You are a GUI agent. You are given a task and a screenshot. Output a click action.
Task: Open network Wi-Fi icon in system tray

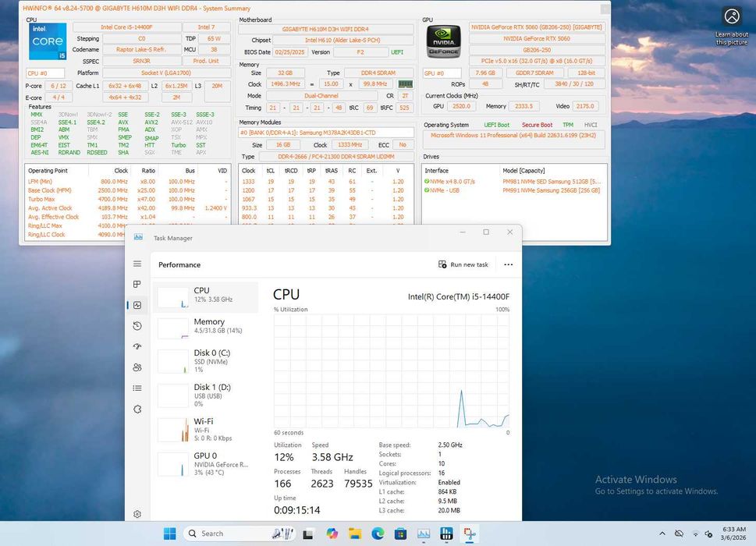pos(695,534)
